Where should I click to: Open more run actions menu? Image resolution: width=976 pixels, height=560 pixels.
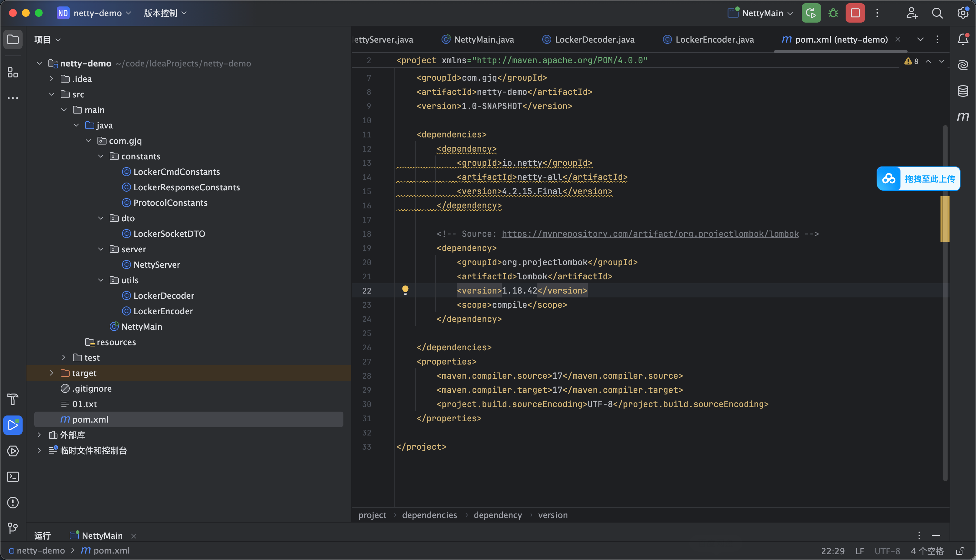pos(877,13)
